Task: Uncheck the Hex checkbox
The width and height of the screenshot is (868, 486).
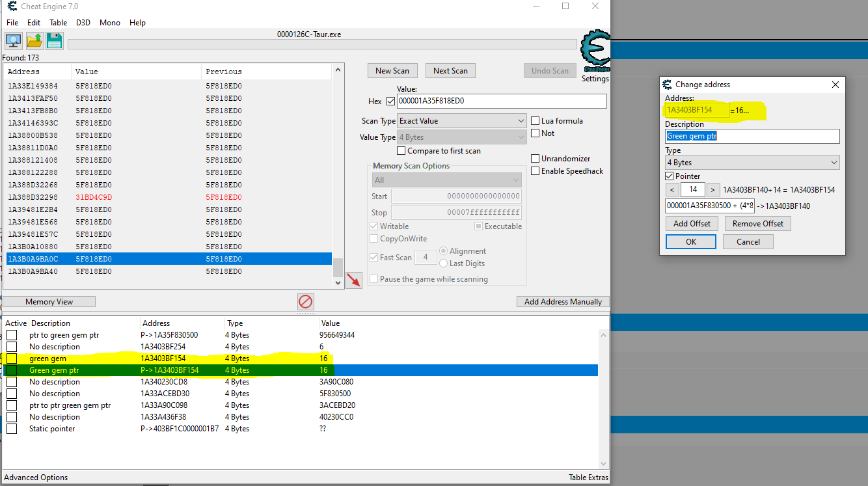Action: (390, 101)
